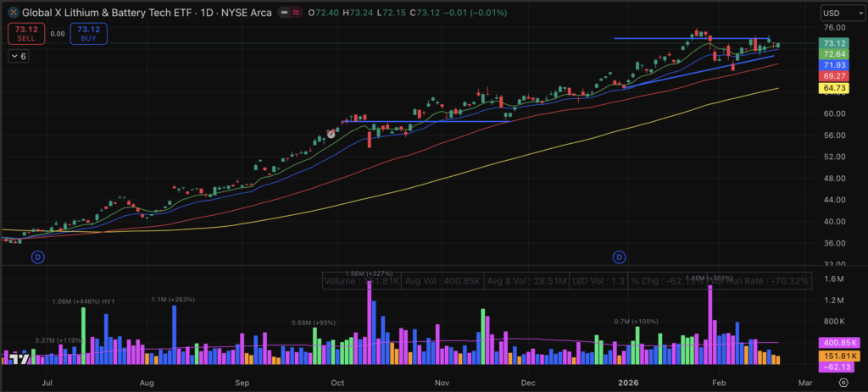Click the 73.12 BUY button

(88, 33)
